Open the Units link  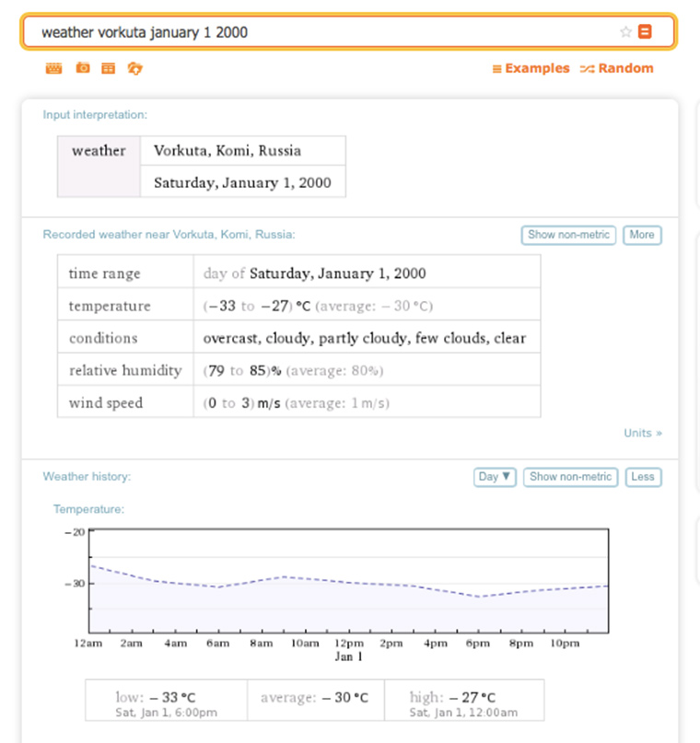point(643,433)
